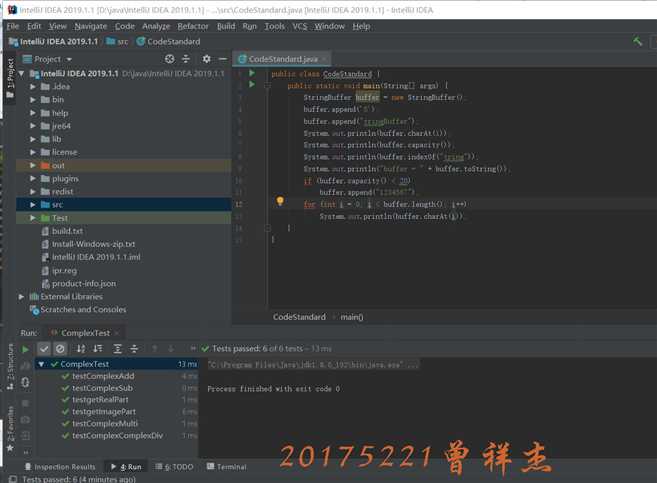The width and height of the screenshot is (657, 483).
Task: Click the status bar tool windows icon
Action: pos(13,479)
